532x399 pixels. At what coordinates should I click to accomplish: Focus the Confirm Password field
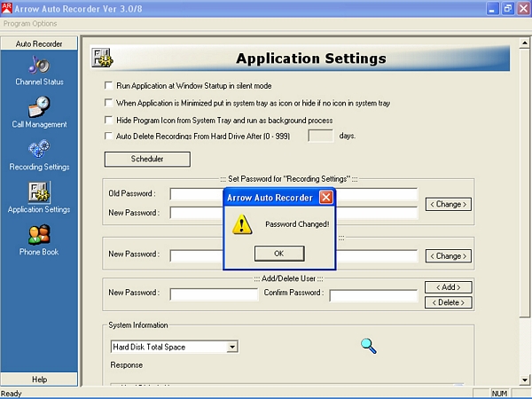pyautogui.click(x=373, y=295)
